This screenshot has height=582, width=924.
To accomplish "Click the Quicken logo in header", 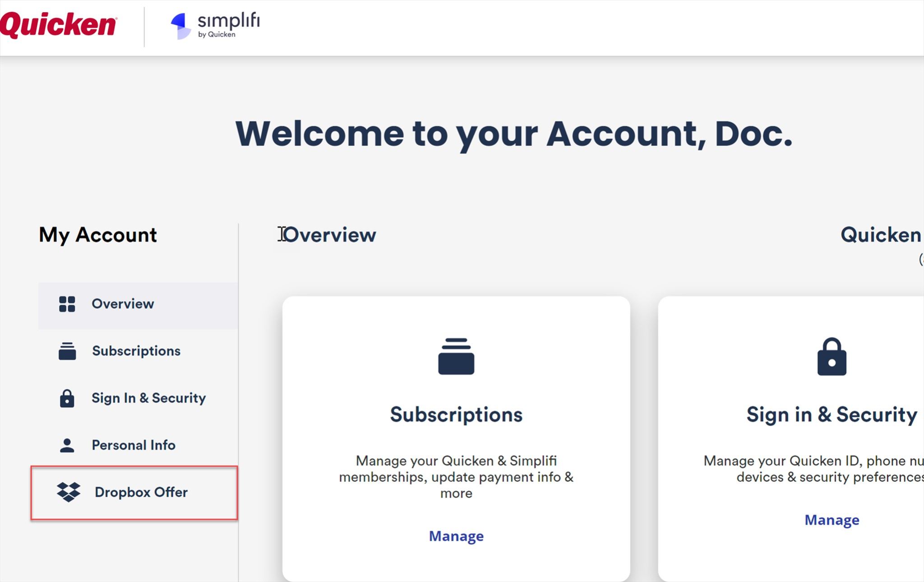I will click(x=59, y=24).
